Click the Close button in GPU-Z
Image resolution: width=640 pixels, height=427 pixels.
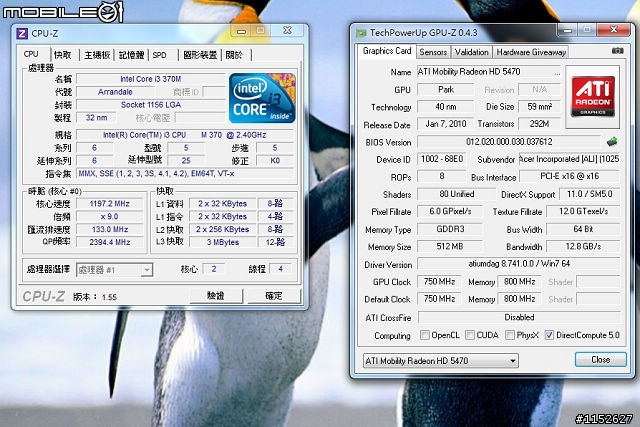click(x=600, y=360)
